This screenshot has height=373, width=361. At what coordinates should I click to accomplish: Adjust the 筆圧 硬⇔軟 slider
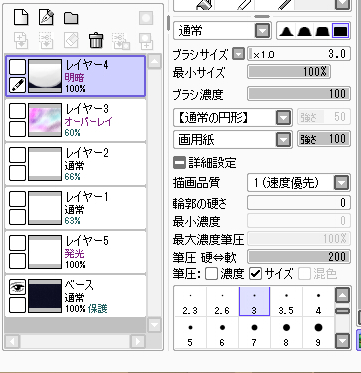coord(299,257)
